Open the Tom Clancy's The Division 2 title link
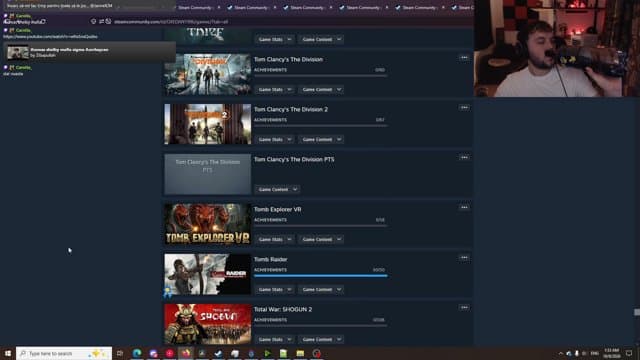The height and width of the screenshot is (360, 640). (291, 109)
